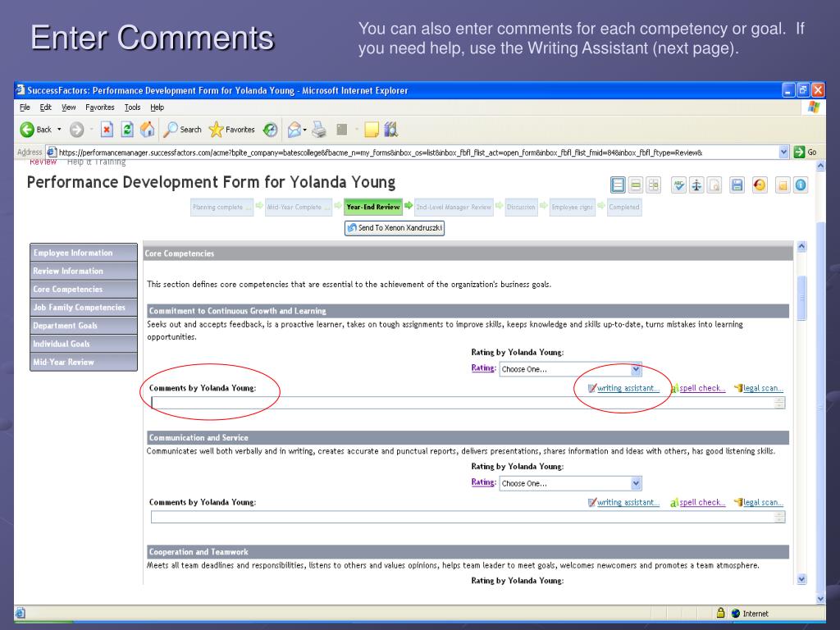Open the print preview document icon
This screenshot has width=840, height=630.
click(x=714, y=185)
